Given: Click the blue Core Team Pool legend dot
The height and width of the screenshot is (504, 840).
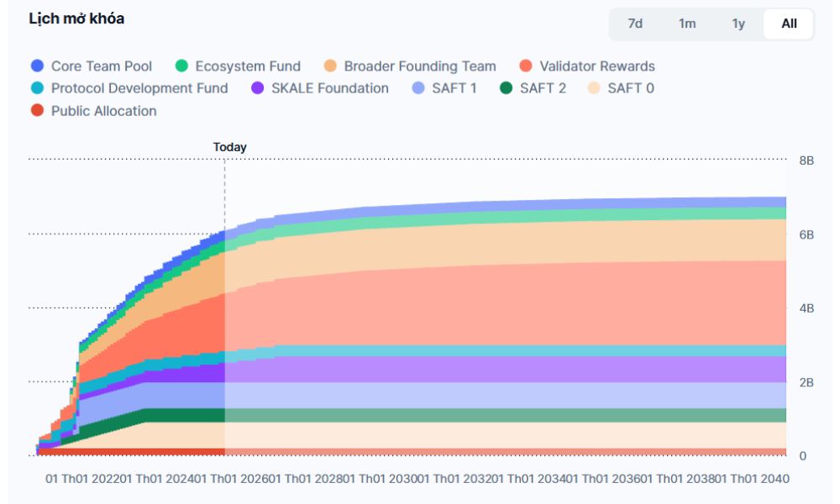Looking at the screenshot, I should pyautogui.click(x=37, y=66).
